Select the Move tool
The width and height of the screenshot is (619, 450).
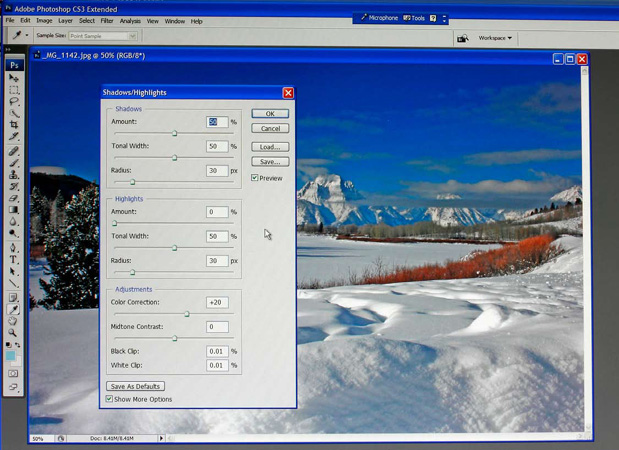(14, 78)
